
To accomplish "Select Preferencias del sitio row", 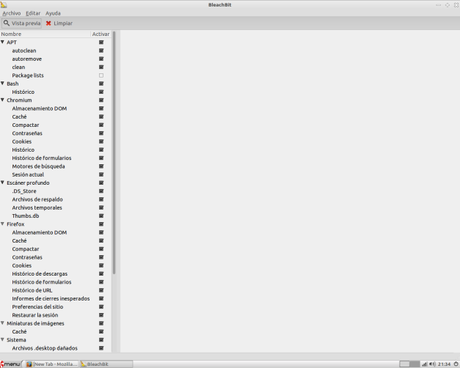I will point(56,307).
